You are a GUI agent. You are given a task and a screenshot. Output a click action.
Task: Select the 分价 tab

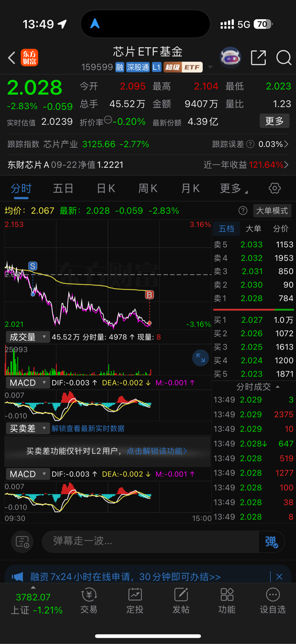click(281, 229)
